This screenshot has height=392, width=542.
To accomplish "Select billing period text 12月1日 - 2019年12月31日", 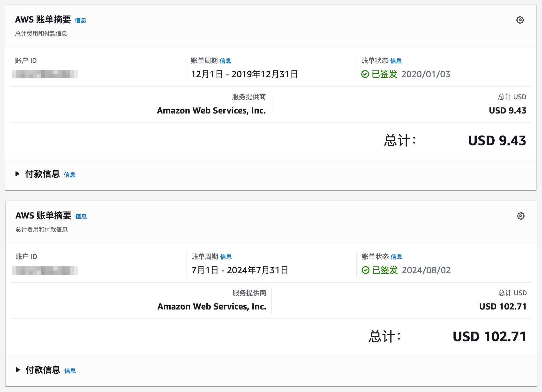I will pyautogui.click(x=244, y=74).
